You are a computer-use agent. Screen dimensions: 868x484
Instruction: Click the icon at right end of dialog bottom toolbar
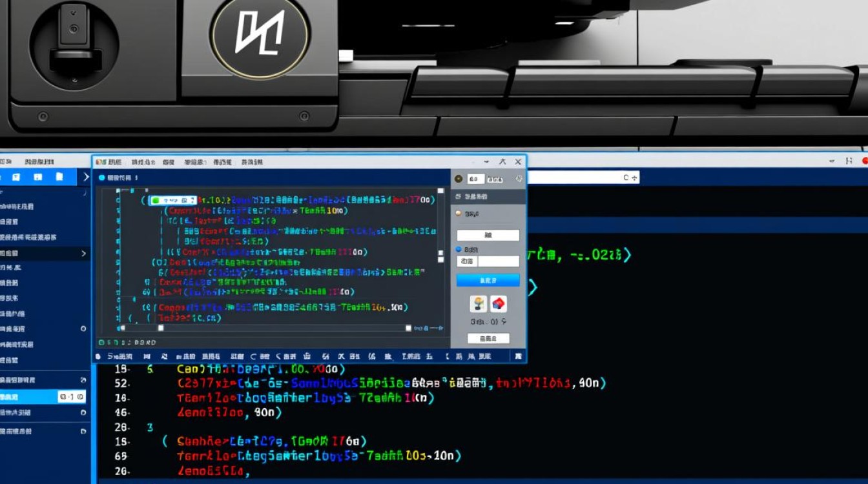(x=517, y=356)
